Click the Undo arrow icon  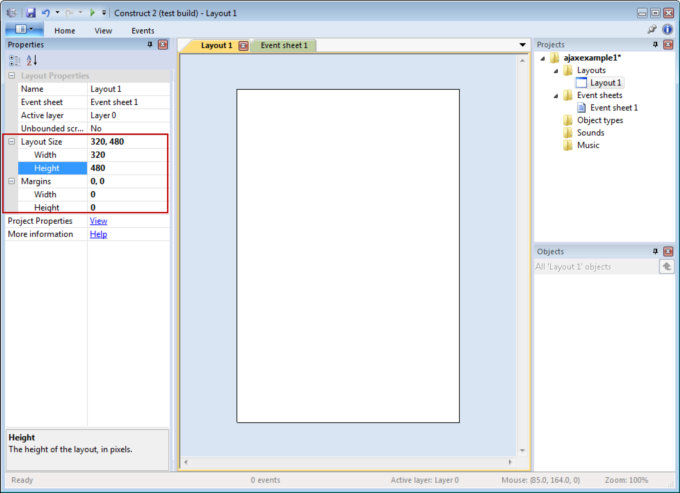click(46, 13)
